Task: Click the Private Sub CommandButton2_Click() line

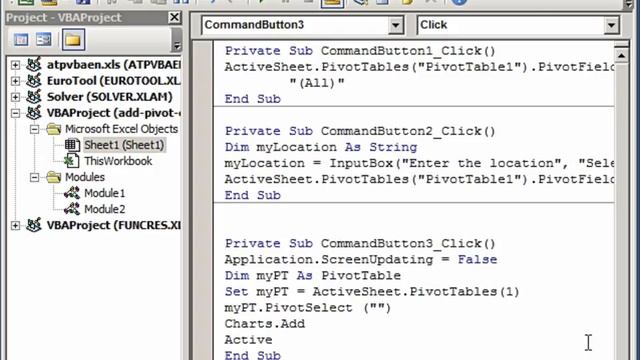Action: 360,131
